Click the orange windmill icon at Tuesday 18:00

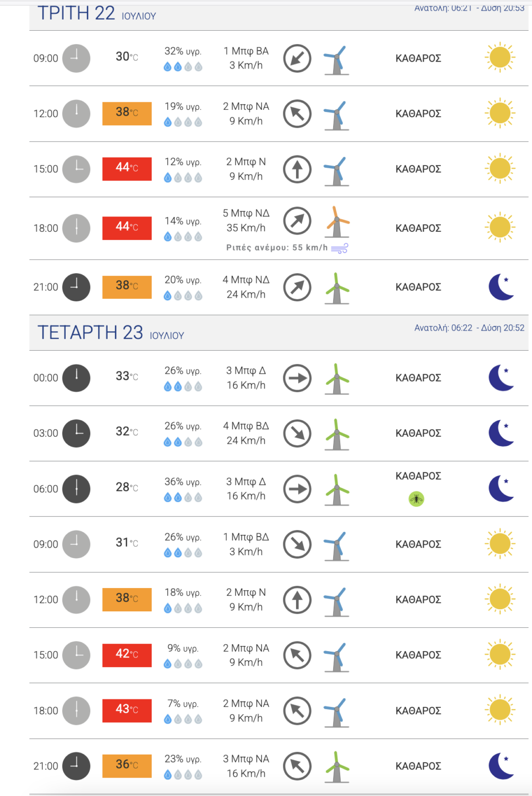[x=337, y=222]
